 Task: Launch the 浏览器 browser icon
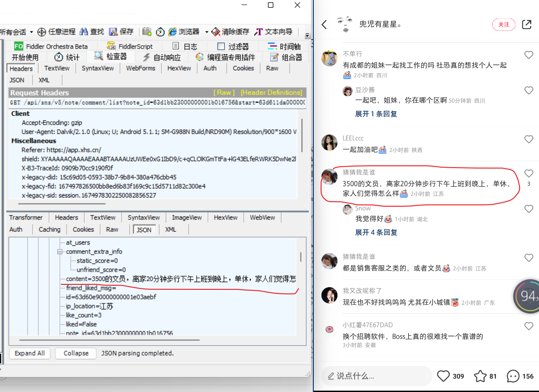click(x=172, y=32)
